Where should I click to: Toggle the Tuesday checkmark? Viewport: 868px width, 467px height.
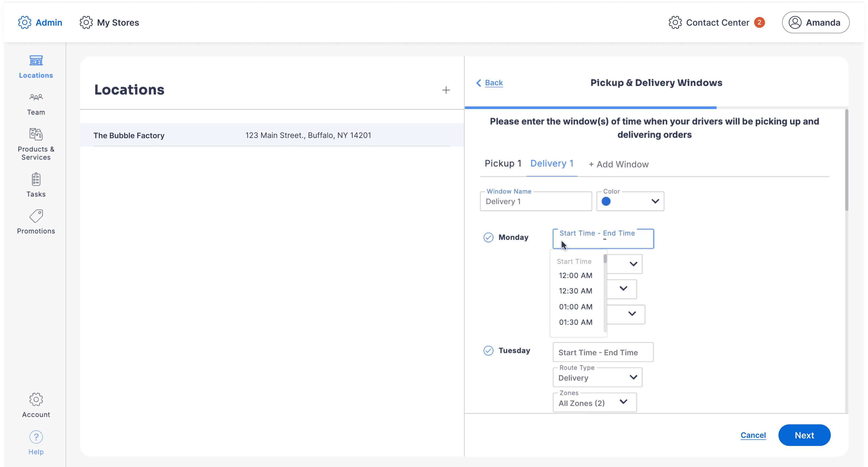488,351
